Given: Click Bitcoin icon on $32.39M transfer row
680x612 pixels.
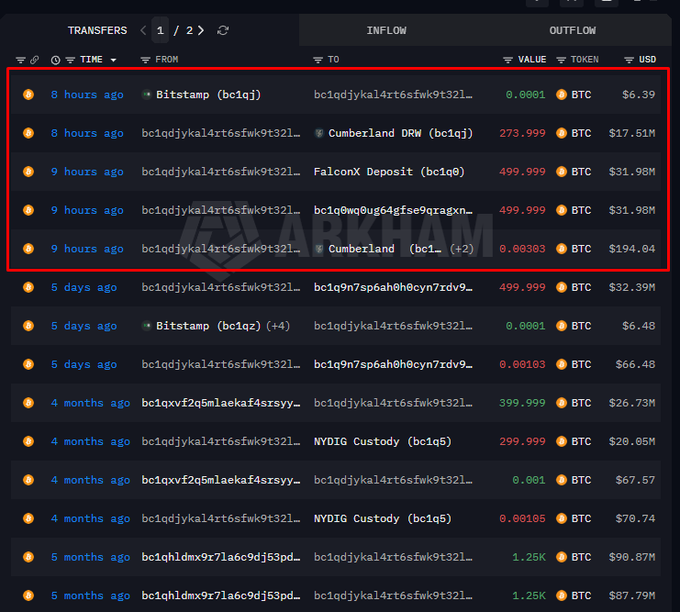Looking at the screenshot, I should tap(29, 287).
